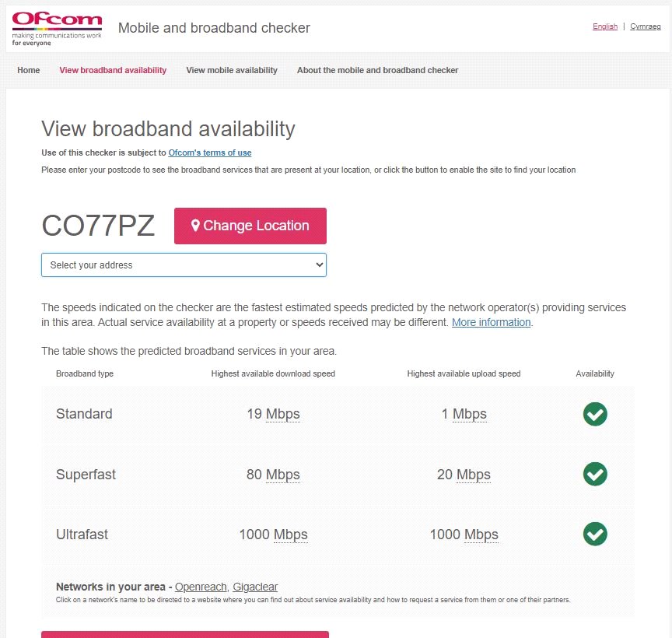Switch language to English
The image size is (672, 638).
pos(604,26)
